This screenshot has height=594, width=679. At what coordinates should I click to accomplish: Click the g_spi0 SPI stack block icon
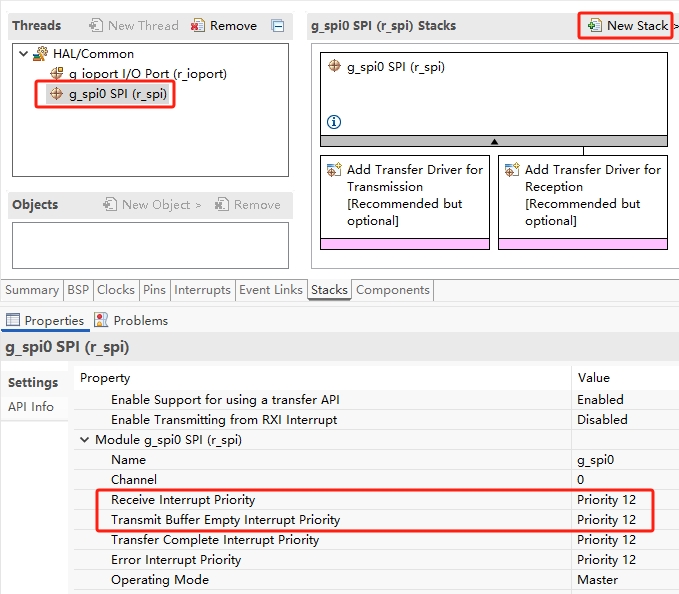coord(334,66)
